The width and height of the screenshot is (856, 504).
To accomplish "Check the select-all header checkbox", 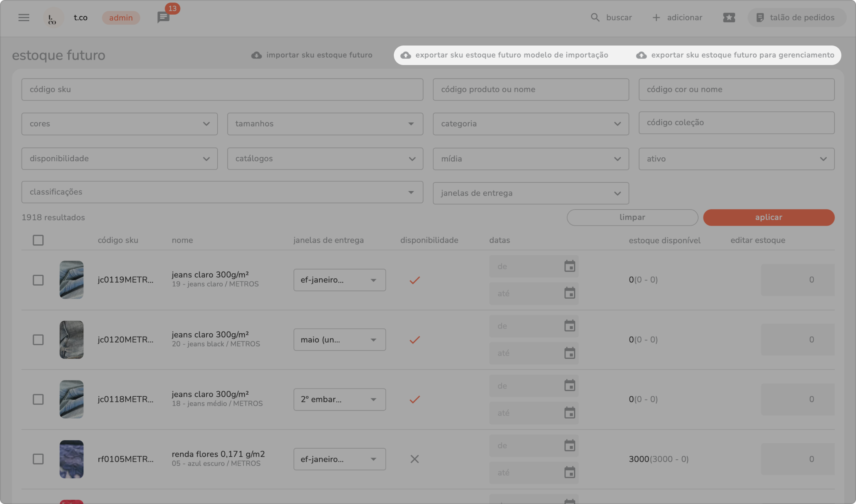I will pyautogui.click(x=38, y=240).
